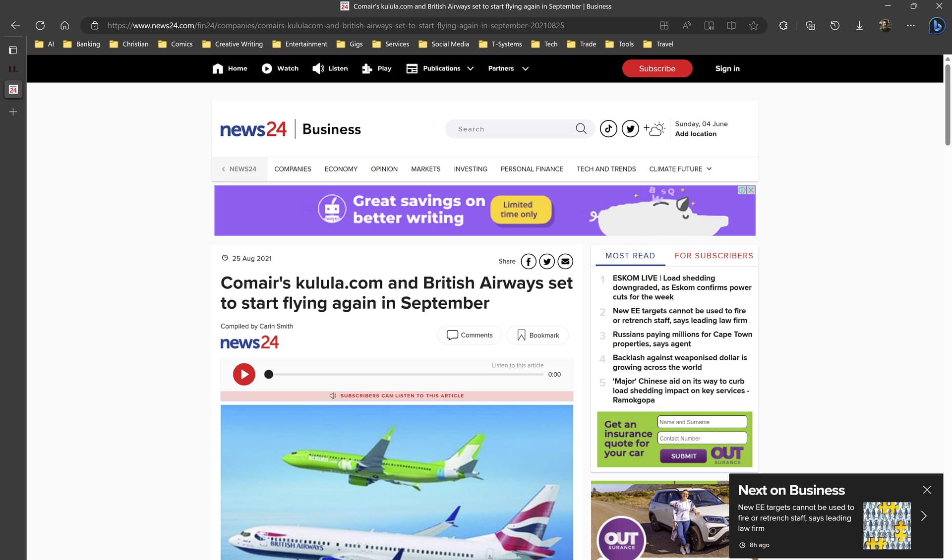Share article via email icon
Screen dimensions: 952x560
[x=565, y=261]
